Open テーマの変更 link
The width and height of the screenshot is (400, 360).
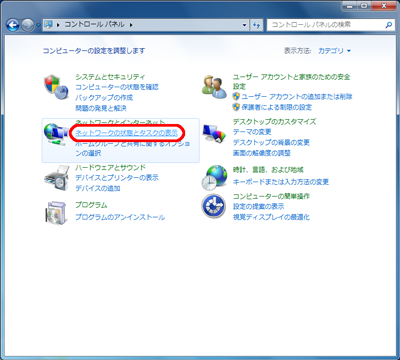click(252, 132)
